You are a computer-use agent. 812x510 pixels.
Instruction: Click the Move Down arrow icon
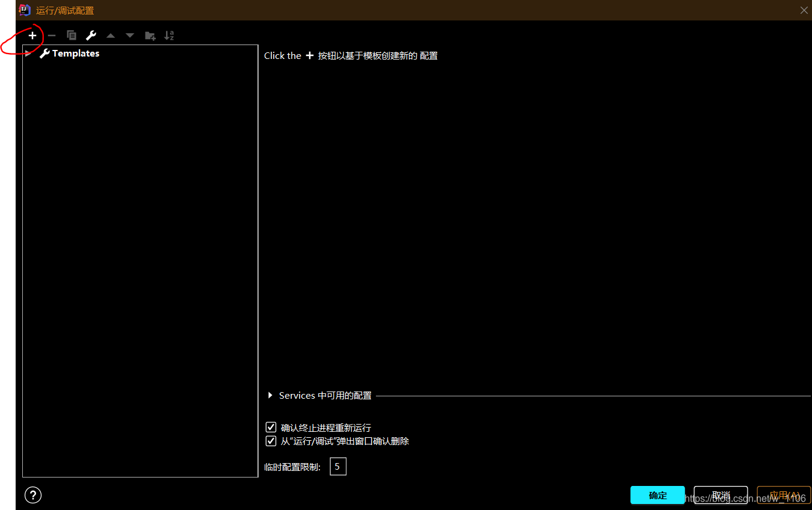click(x=130, y=35)
